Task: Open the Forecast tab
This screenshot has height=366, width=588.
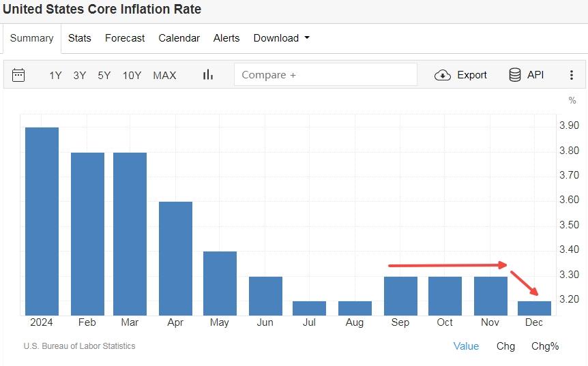Action: click(x=125, y=38)
